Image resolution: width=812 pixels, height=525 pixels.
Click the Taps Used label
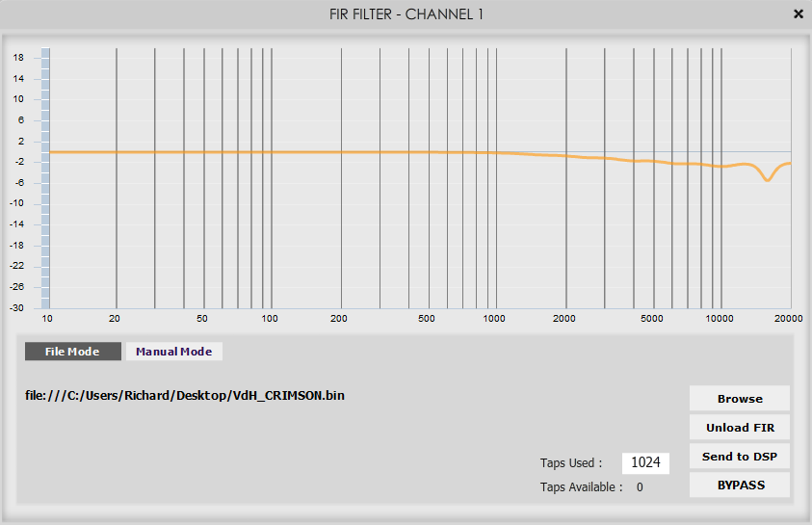[x=571, y=463]
